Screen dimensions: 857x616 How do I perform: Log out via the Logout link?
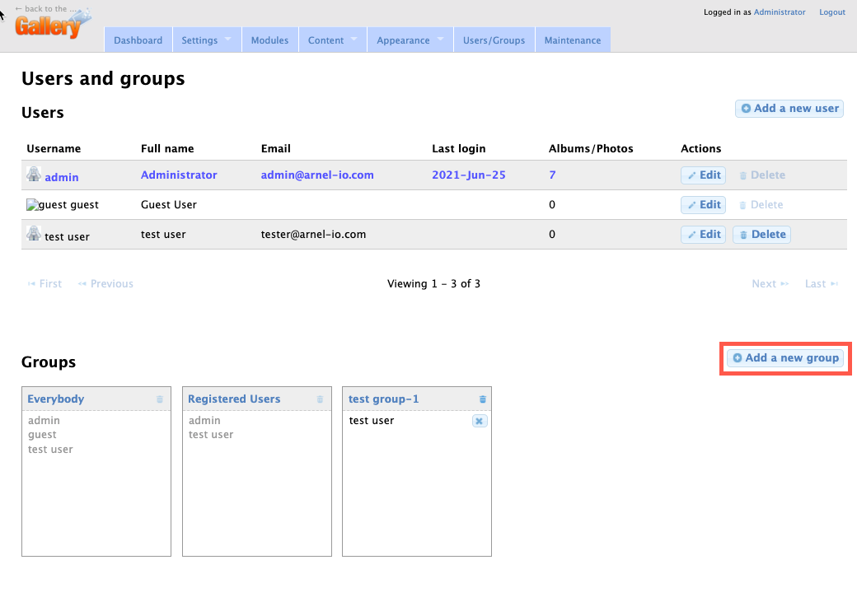click(x=831, y=12)
